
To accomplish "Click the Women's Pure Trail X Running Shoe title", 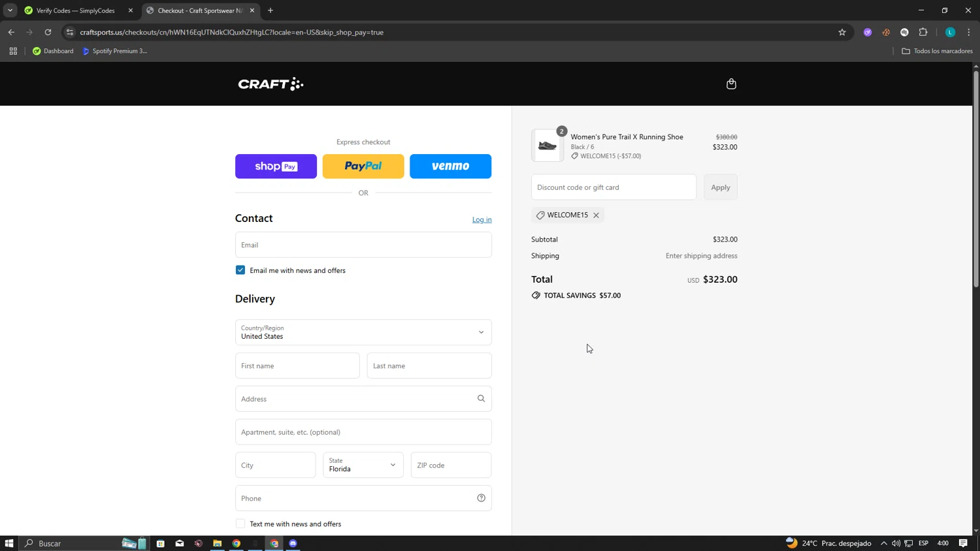I will 627,136.
